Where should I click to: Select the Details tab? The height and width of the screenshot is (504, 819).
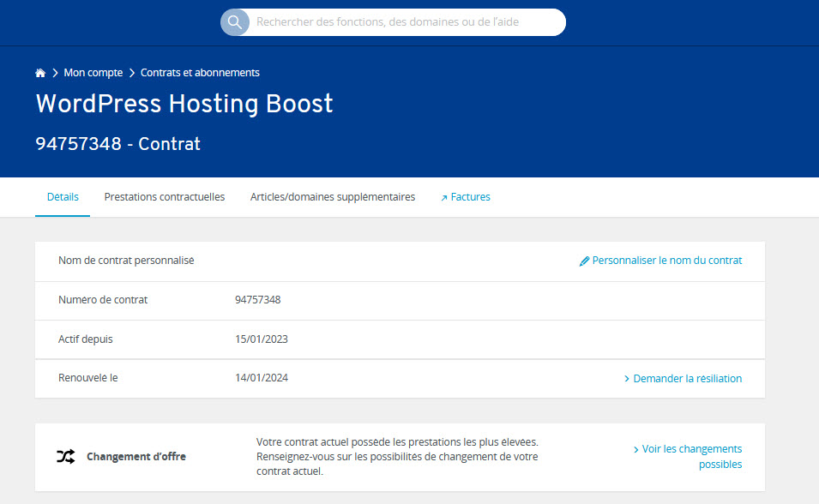tap(63, 197)
